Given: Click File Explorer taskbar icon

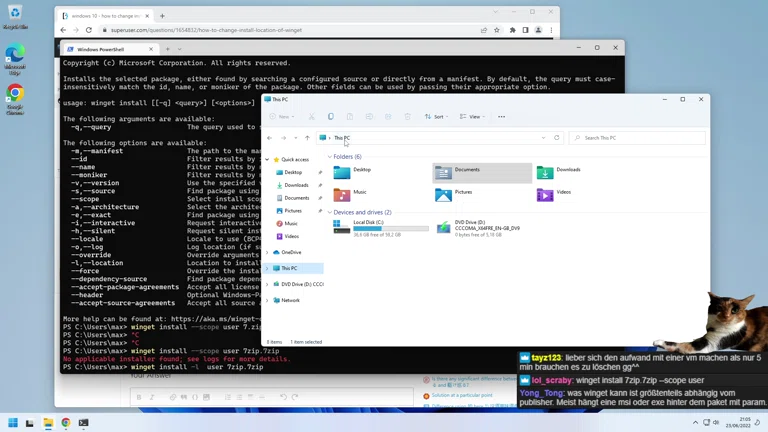Looking at the screenshot, I should pyautogui.click(x=48, y=423).
